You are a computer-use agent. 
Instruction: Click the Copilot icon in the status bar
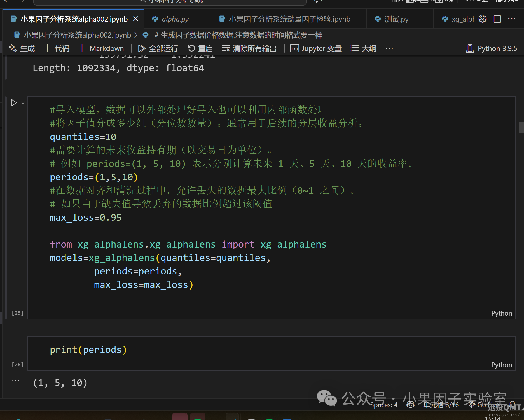[410, 405]
